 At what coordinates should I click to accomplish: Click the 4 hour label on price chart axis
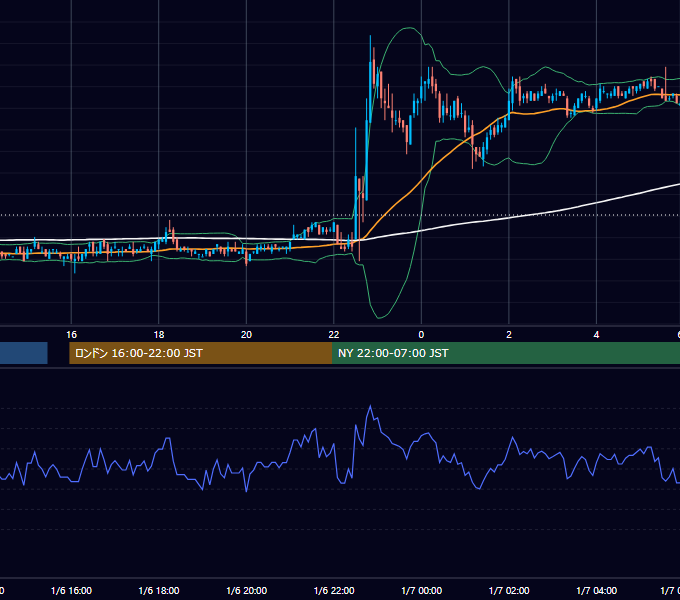point(596,335)
